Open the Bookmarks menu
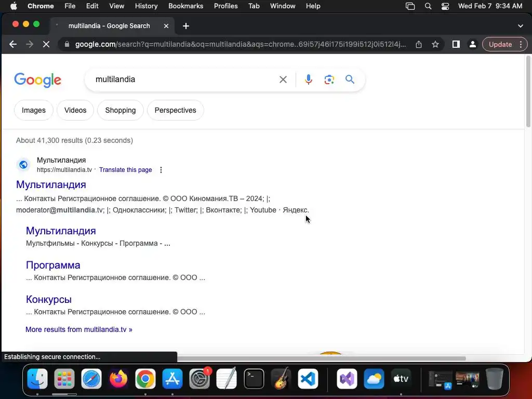Screen dimensions: 532x399 pyautogui.click(x=185, y=6)
